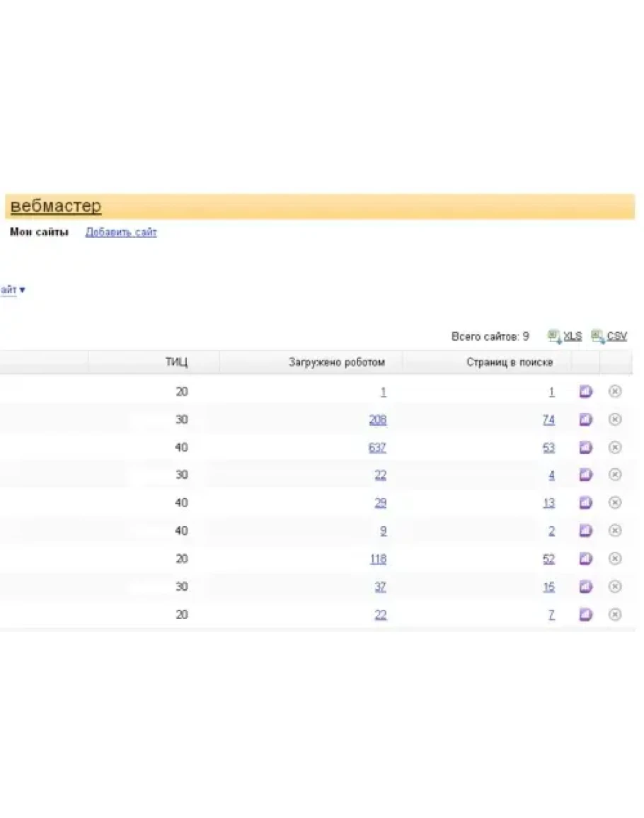This screenshot has height=818, width=644.
Task: Open the Добавить сайт link
Action: point(121,232)
